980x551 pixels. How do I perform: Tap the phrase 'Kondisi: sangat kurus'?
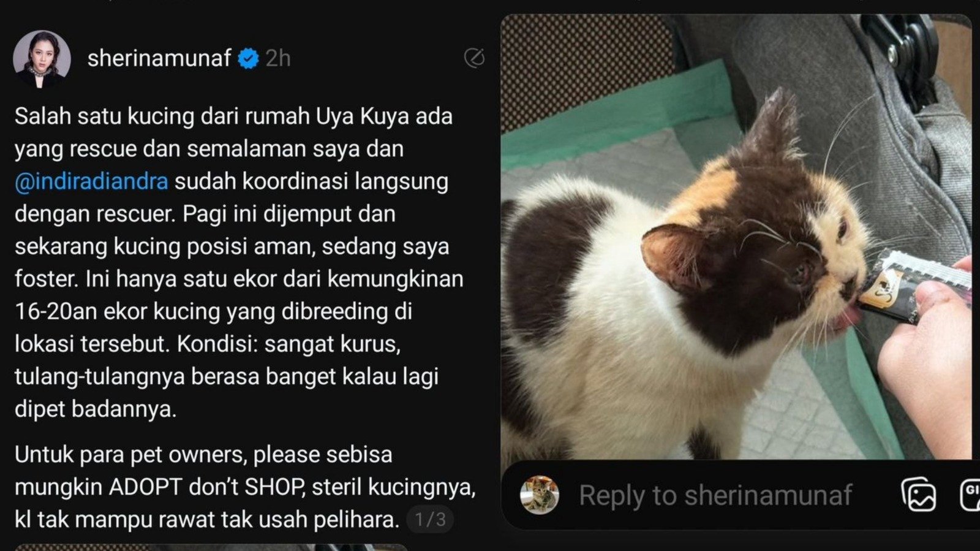pos(288,344)
